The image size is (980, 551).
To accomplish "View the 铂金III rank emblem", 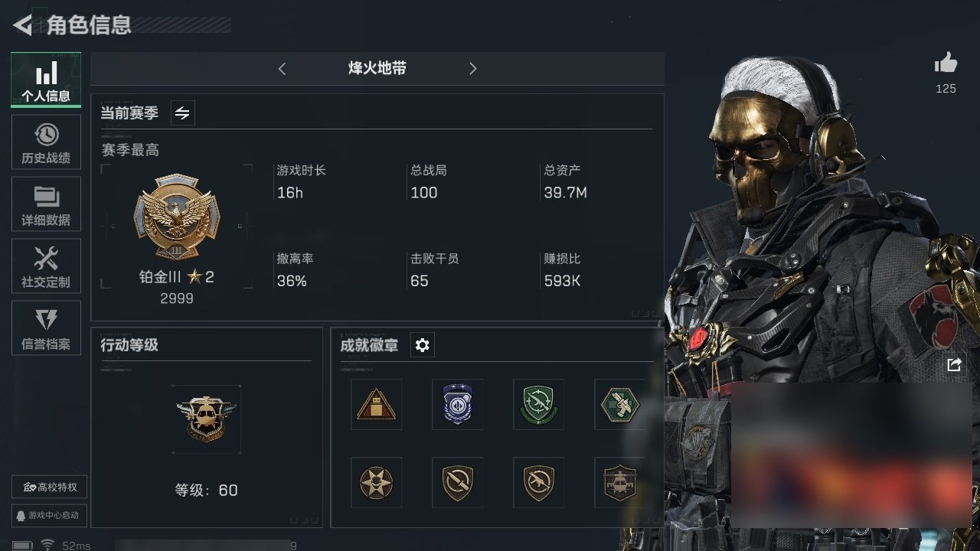I will pyautogui.click(x=176, y=217).
